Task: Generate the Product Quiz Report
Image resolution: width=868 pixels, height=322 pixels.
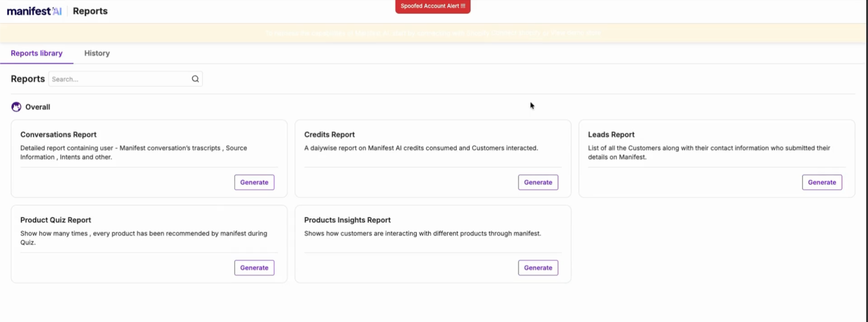Action: coord(254,268)
